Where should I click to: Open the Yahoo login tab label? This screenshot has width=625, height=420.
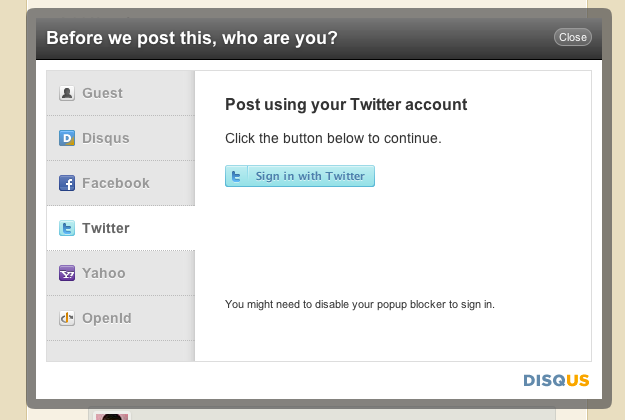click(x=104, y=274)
